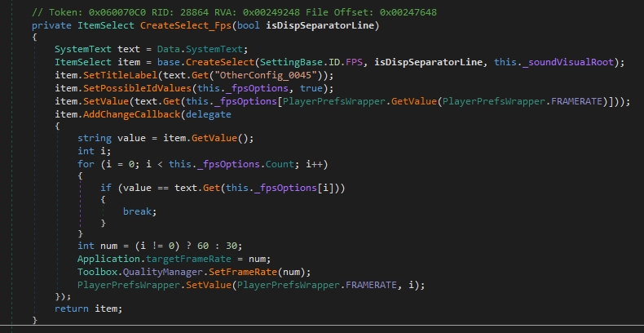Go to the SetTitleLabel method
Viewport: 644px width, 333px height.
[x=121, y=76]
